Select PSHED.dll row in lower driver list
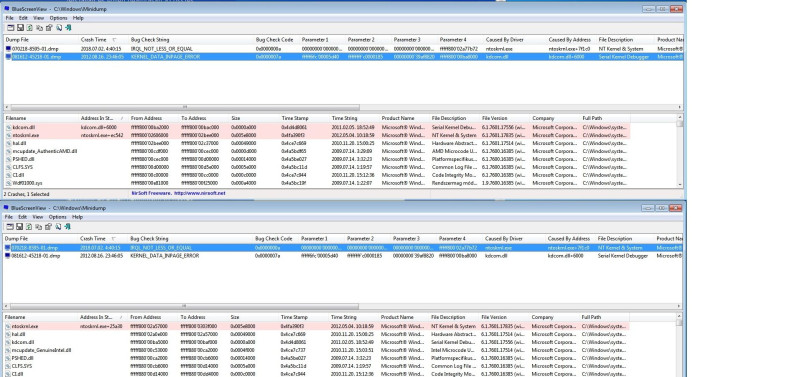 point(316,358)
